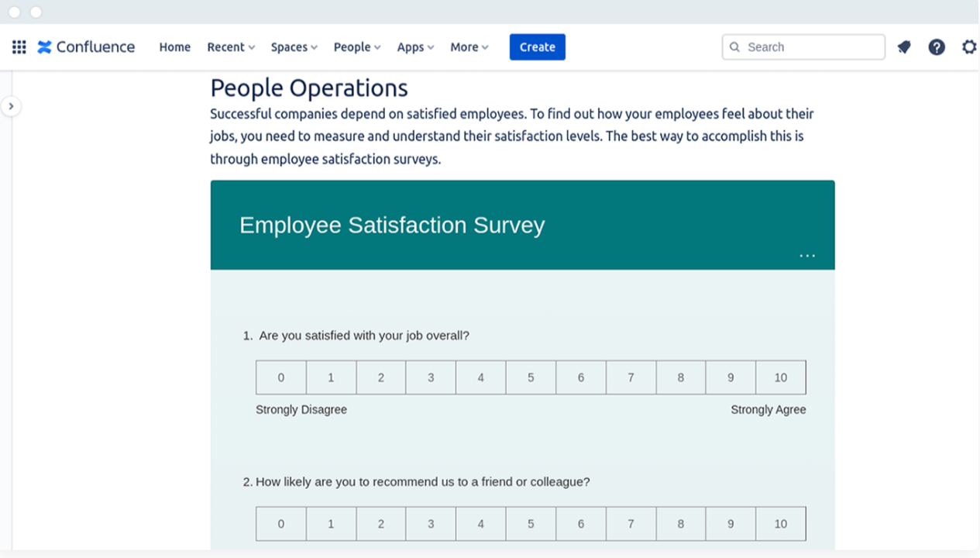Expand the collapsed left sidebar chevron

[x=12, y=105]
